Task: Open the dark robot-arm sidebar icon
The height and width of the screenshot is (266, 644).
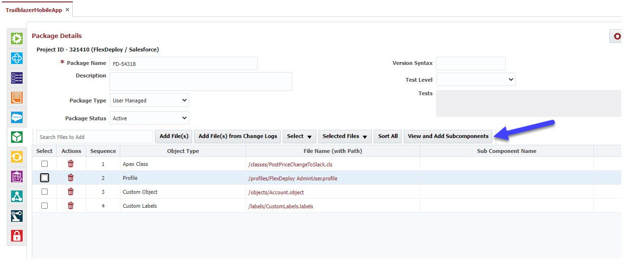Action: 17,216
